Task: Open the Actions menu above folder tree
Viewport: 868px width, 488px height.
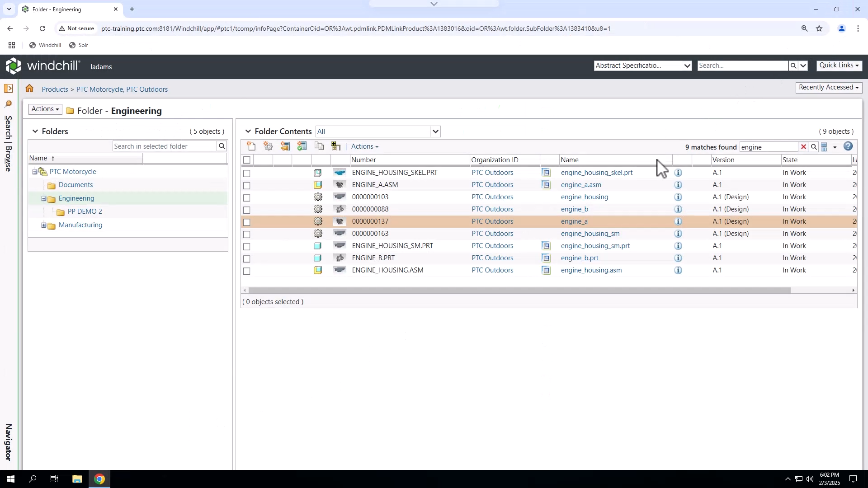Action: [x=44, y=109]
